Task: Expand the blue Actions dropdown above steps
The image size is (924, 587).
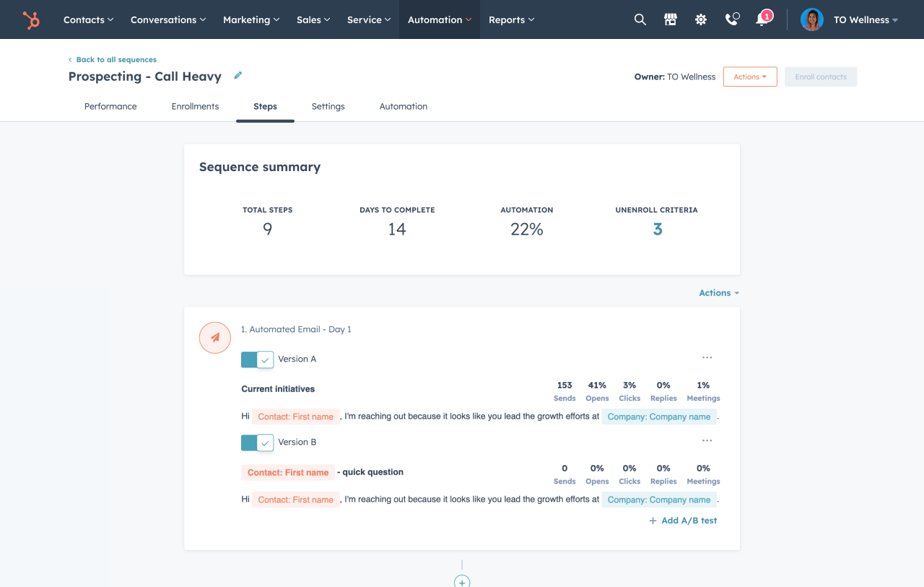Action: point(719,293)
